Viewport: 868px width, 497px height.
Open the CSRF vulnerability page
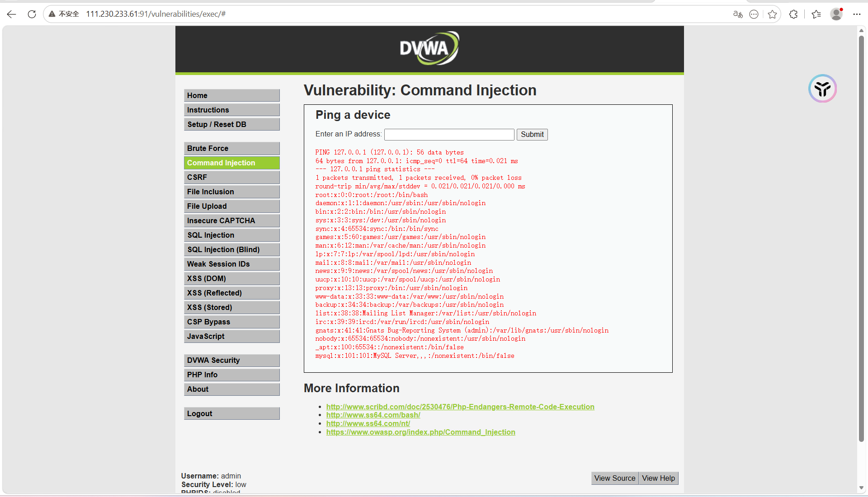[x=232, y=177]
